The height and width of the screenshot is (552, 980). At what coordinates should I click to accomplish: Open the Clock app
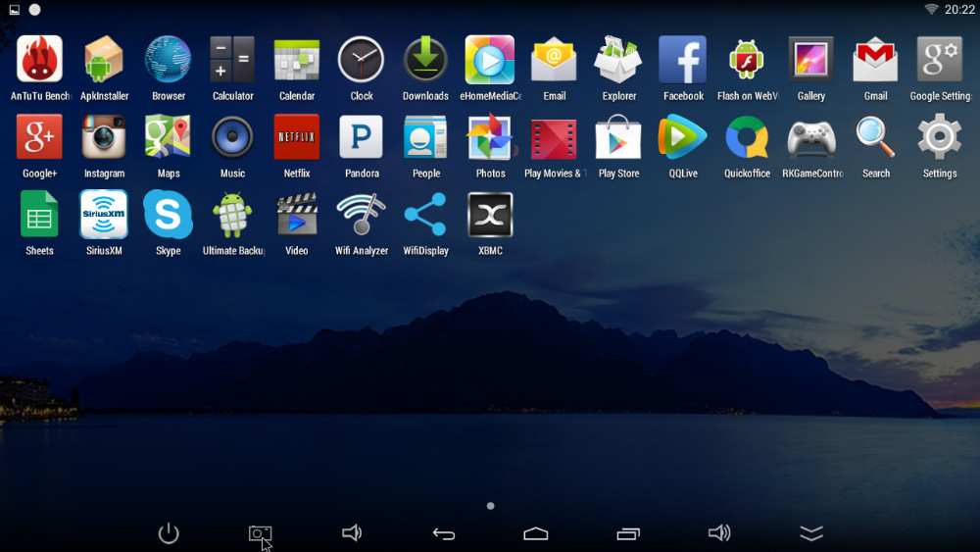(362, 60)
